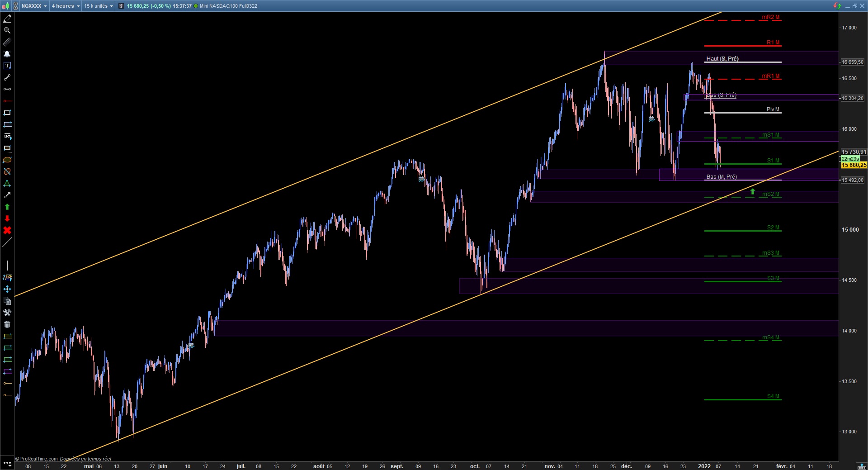
Task: Activate the magnifier zoom tool
Action: click(x=7, y=30)
